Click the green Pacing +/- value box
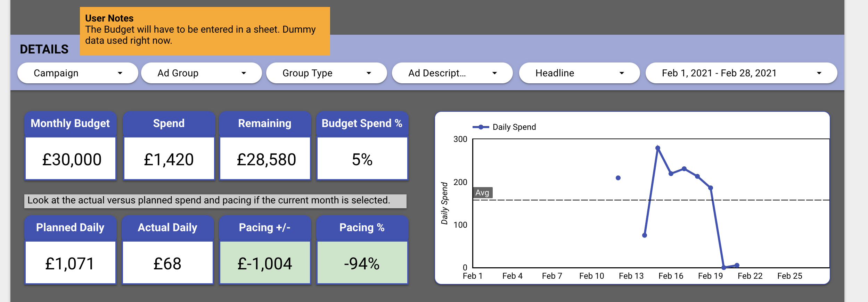The height and width of the screenshot is (302, 868). pos(265,263)
